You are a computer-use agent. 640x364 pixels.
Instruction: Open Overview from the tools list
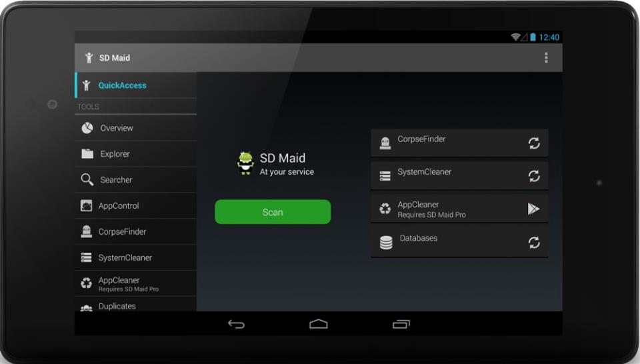point(135,128)
